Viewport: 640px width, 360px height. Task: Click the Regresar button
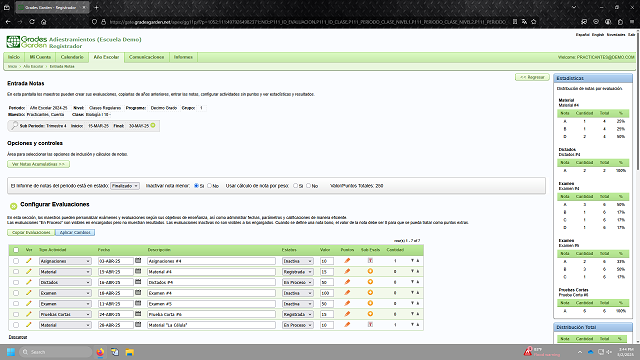pyautogui.click(x=532, y=77)
